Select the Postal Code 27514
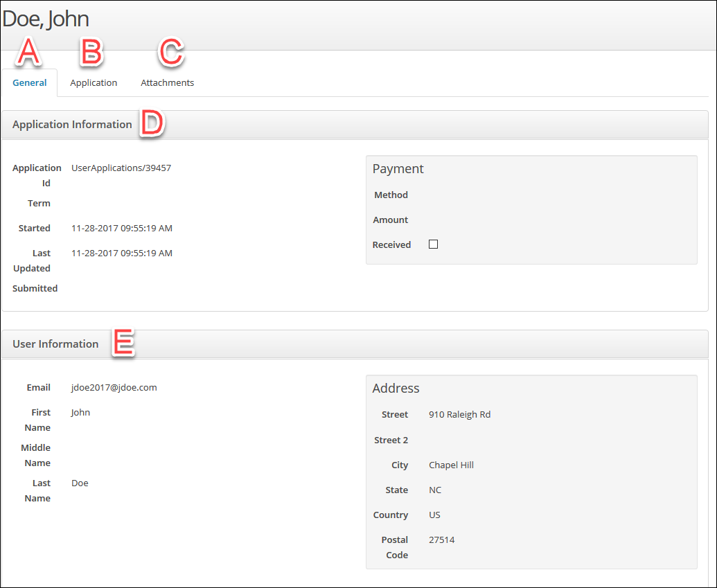717x588 pixels. tap(441, 540)
